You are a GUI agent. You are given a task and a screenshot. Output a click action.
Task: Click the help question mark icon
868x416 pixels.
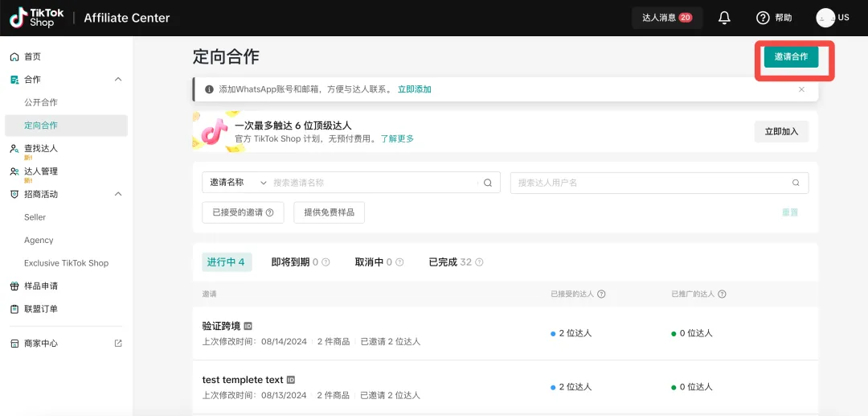tap(764, 18)
